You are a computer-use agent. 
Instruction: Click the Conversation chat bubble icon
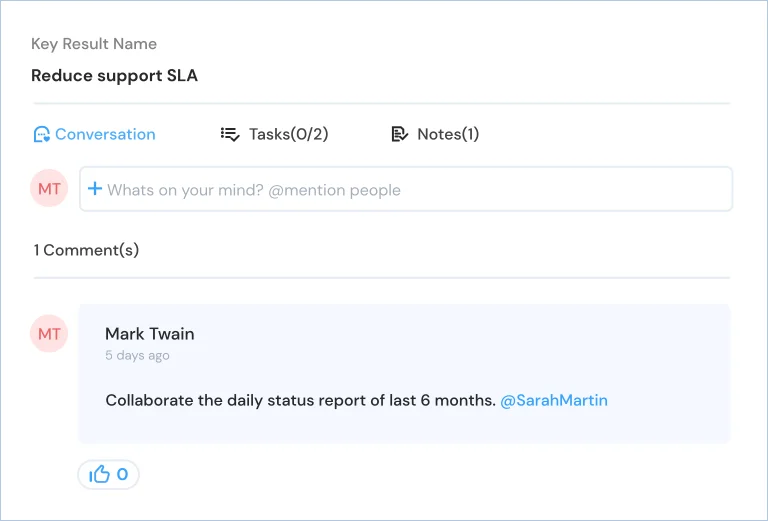(x=42, y=134)
